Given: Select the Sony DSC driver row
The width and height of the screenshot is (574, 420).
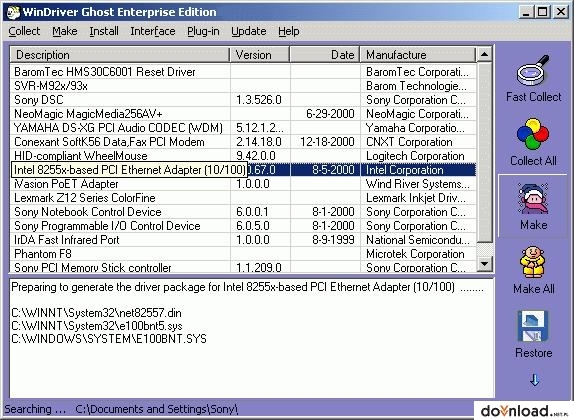Looking at the screenshot, I should [243, 100].
